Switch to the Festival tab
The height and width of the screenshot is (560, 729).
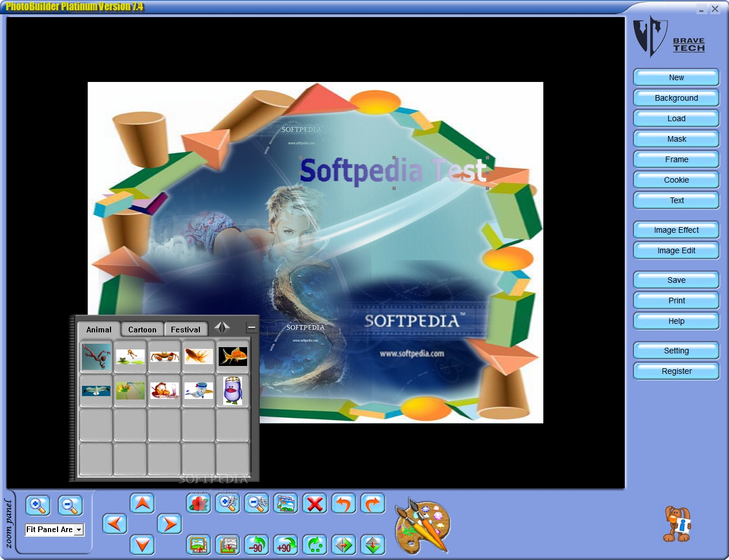(186, 330)
